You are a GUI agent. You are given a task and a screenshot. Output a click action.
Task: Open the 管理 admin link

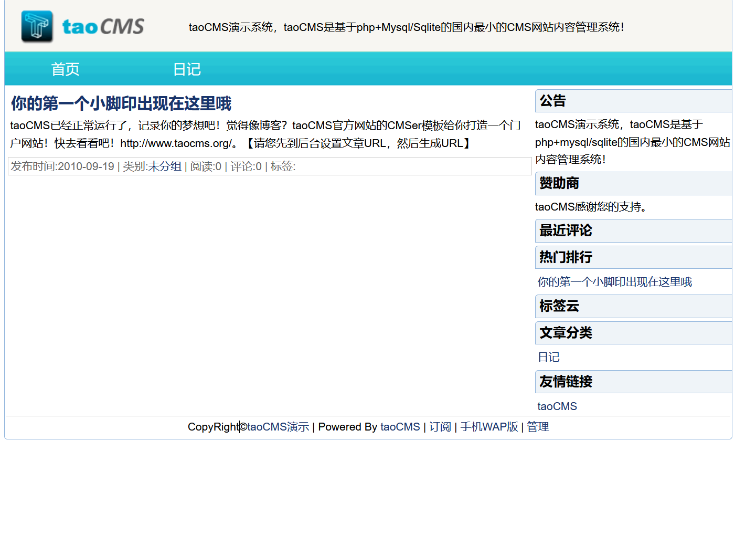tap(538, 427)
